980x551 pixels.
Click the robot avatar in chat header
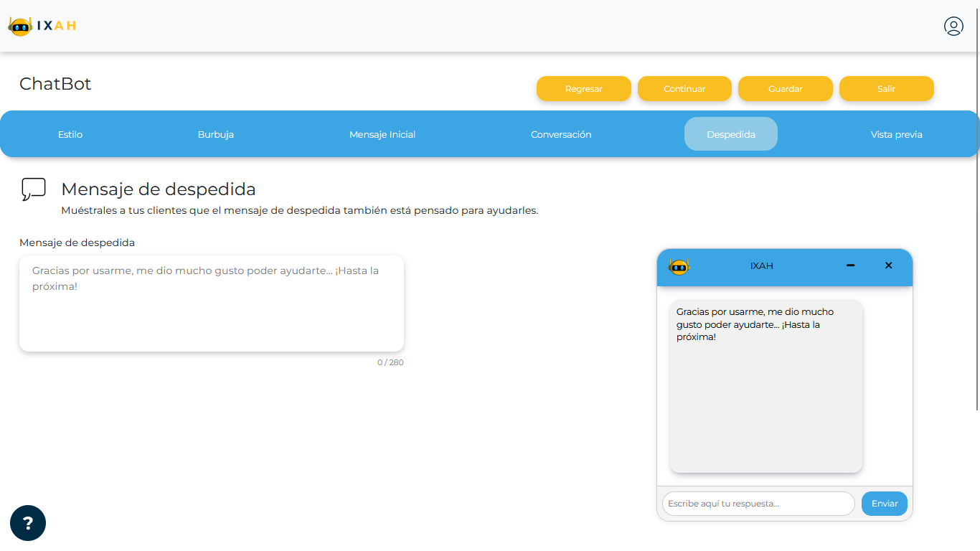(679, 267)
